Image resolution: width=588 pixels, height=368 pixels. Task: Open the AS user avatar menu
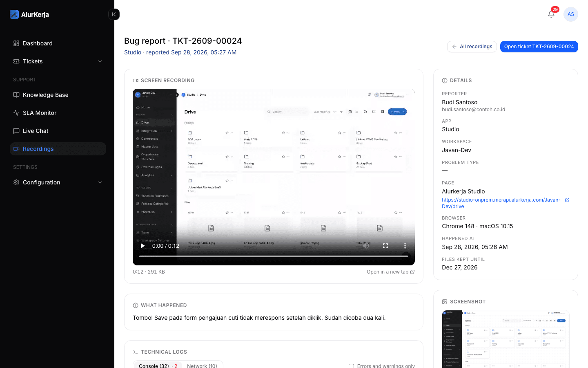571,14
